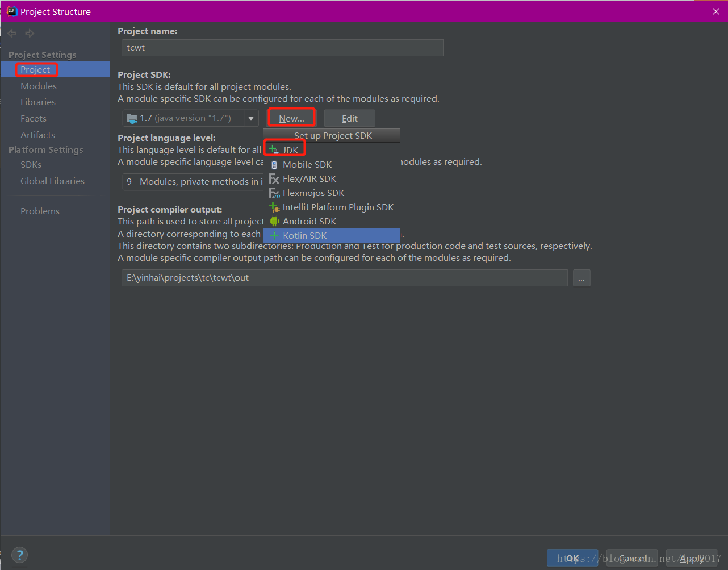
Task: Click the IntelliJ Platform Plugin SDK icon
Action: click(274, 207)
